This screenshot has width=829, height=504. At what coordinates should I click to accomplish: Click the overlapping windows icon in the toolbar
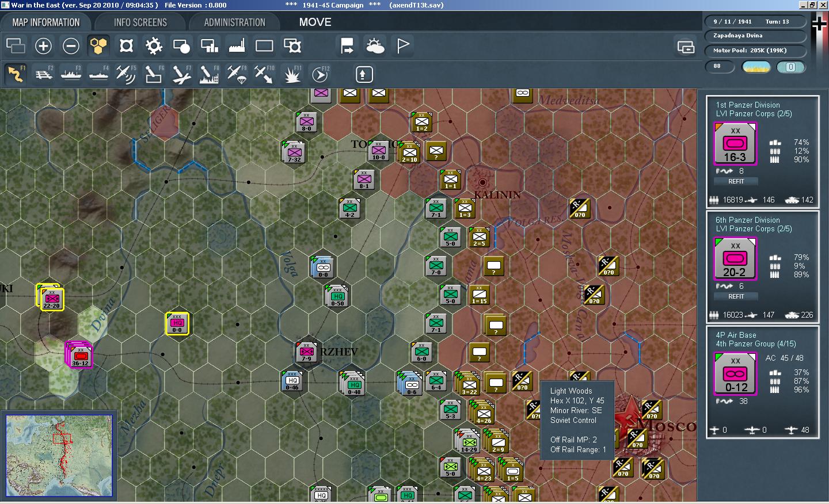tap(16, 45)
